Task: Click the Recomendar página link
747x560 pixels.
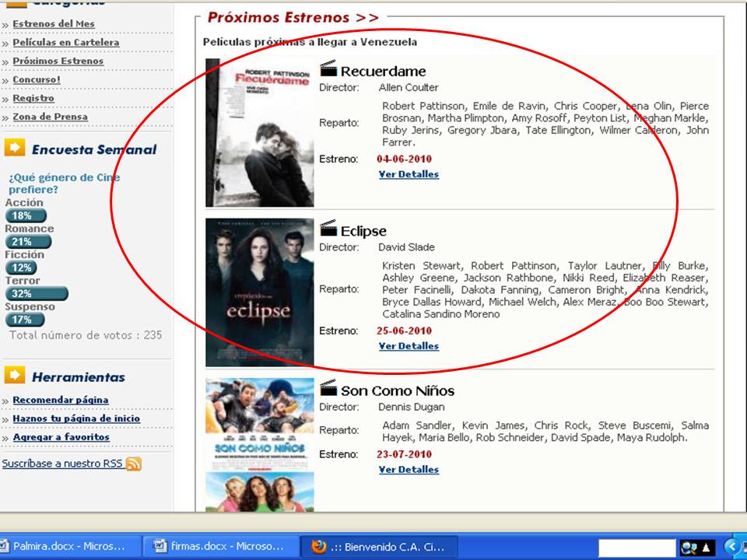Action: (x=61, y=400)
